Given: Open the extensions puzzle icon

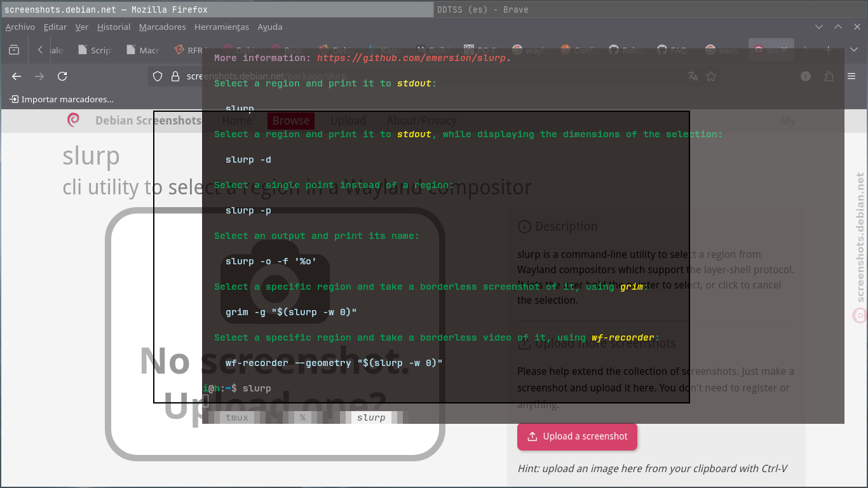Looking at the screenshot, I should 829,76.
